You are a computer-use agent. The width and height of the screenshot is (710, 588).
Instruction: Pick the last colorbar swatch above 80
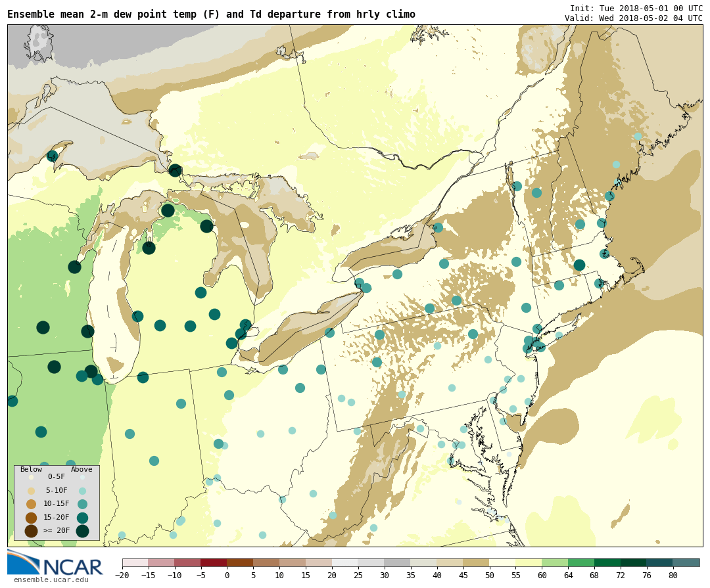tap(686, 562)
